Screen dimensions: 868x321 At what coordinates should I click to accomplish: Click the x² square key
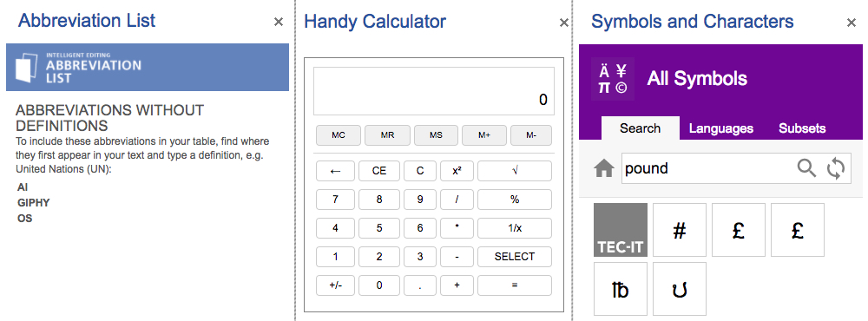coord(457,171)
